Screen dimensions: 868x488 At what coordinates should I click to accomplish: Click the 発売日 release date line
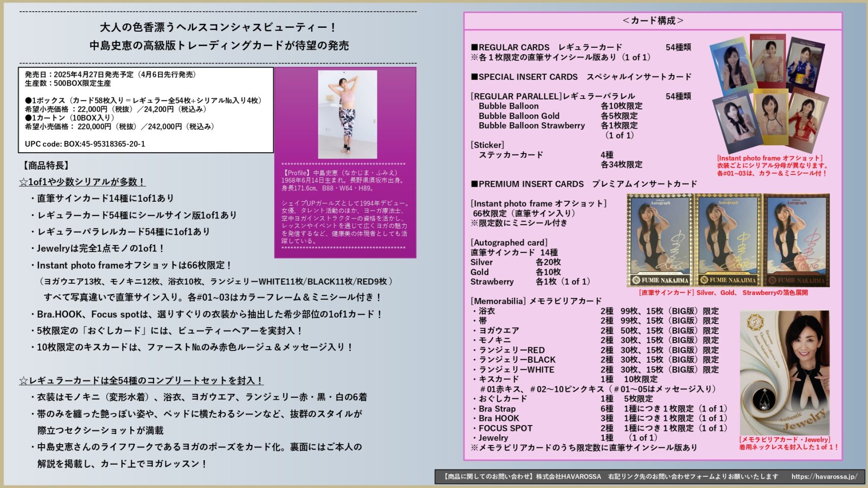point(111,75)
